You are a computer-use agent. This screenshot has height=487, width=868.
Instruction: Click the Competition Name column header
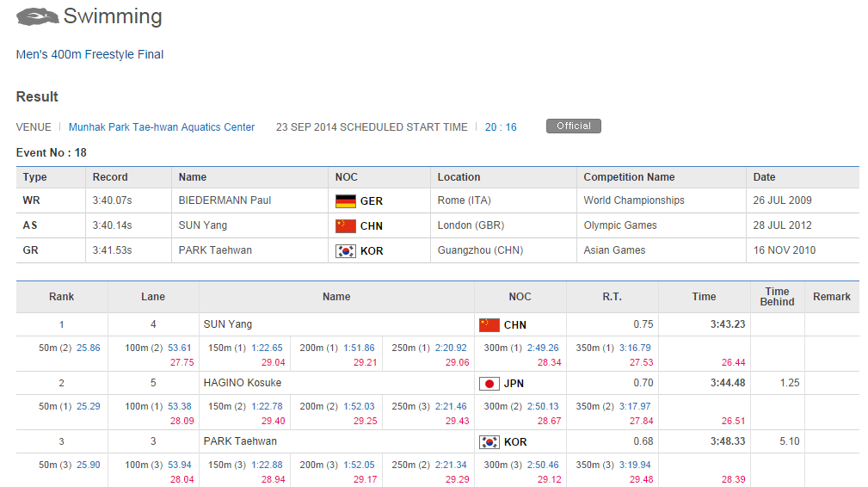[629, 177]
